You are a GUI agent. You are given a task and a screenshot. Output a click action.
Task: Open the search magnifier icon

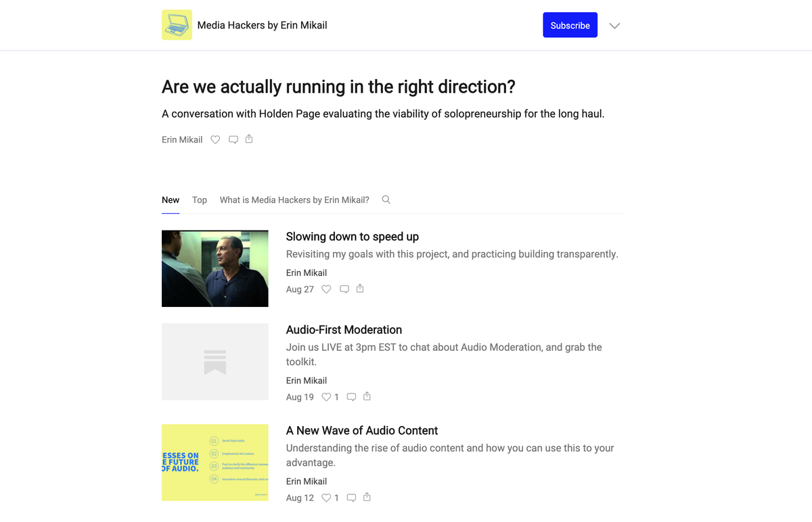(386, 199)
